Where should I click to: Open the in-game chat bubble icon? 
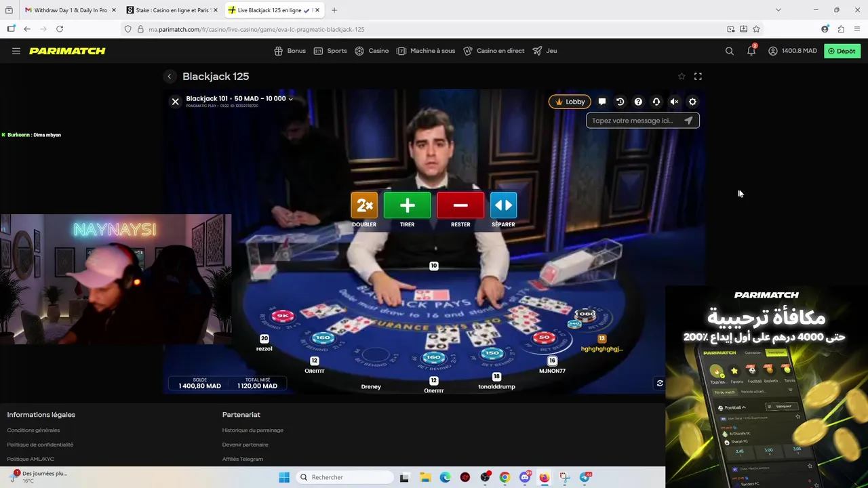pyautogui.click(x=602, y=102)
